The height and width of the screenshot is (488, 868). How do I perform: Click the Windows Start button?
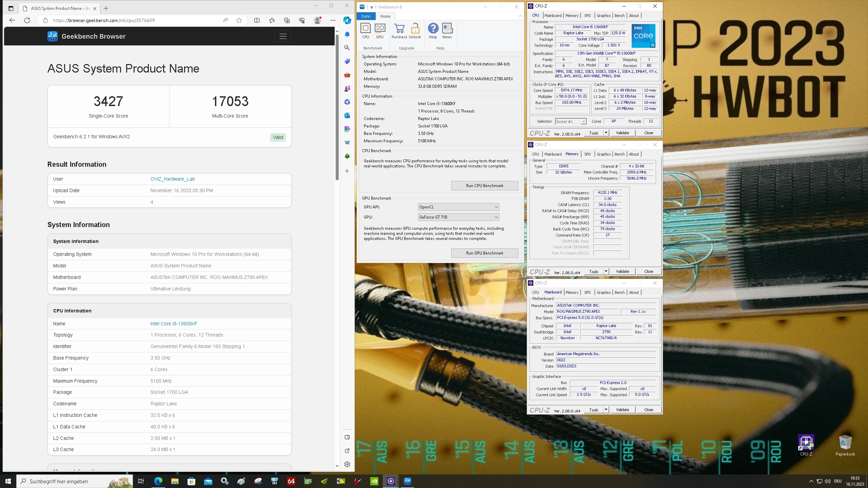8,481
